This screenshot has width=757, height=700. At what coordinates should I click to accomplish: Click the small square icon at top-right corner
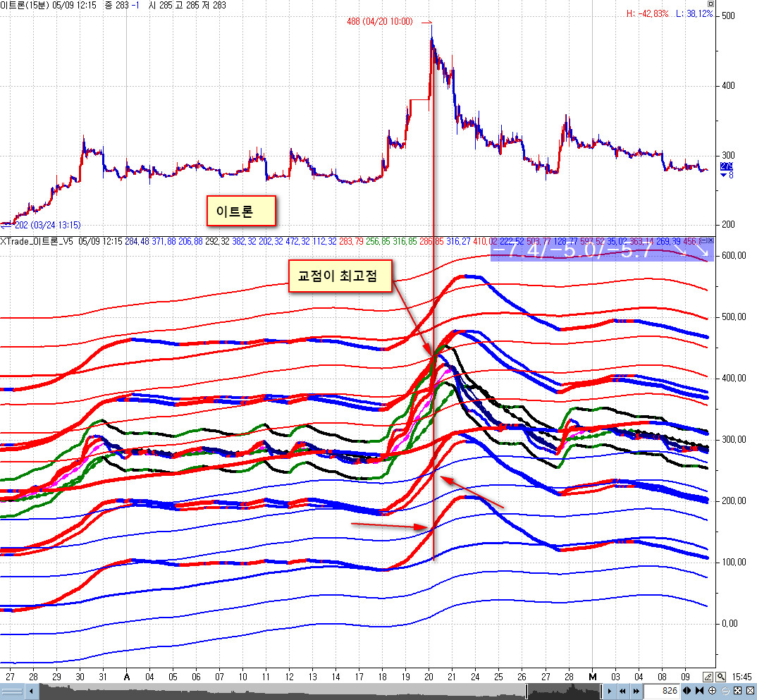pos(710,4)
